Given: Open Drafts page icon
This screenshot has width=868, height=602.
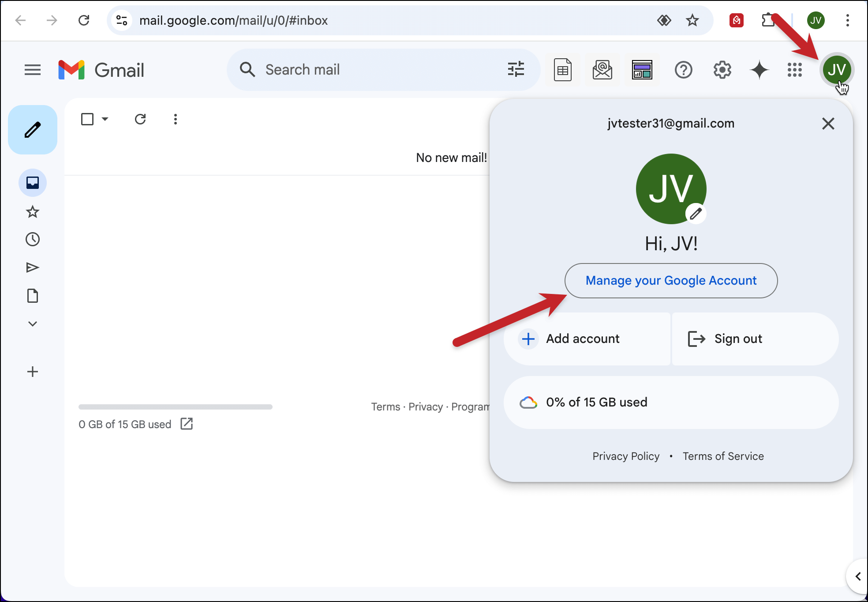Looking at the screenshot, I should coord(33,296).
